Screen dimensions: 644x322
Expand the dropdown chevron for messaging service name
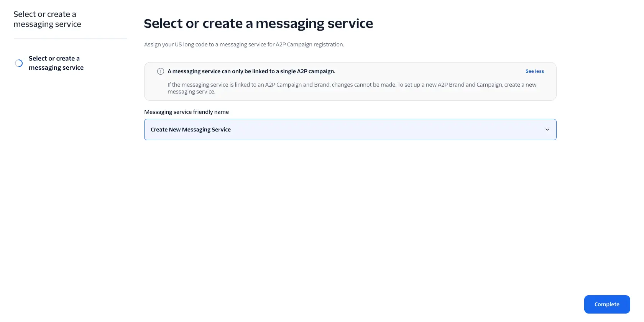point(547,130)
